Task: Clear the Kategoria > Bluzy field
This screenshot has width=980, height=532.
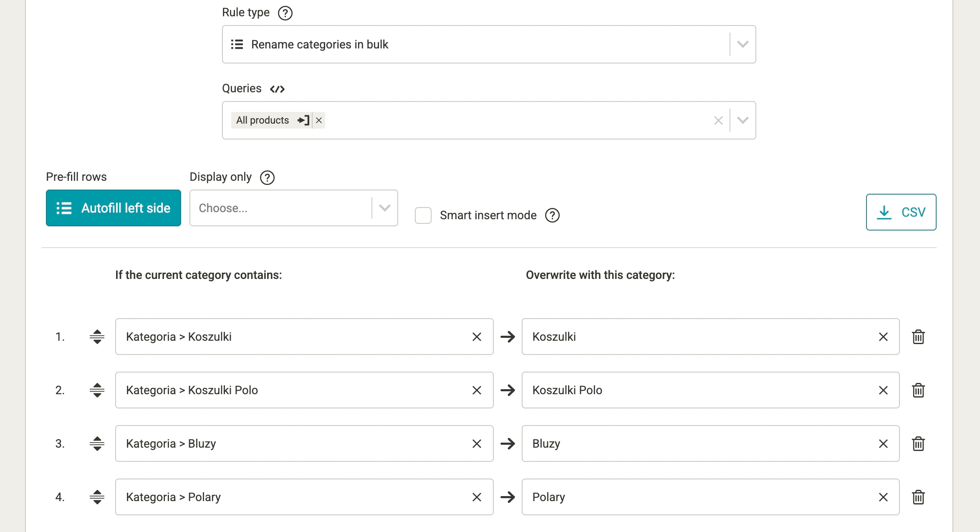Action: pyautogui.click(x=477, y=444)
